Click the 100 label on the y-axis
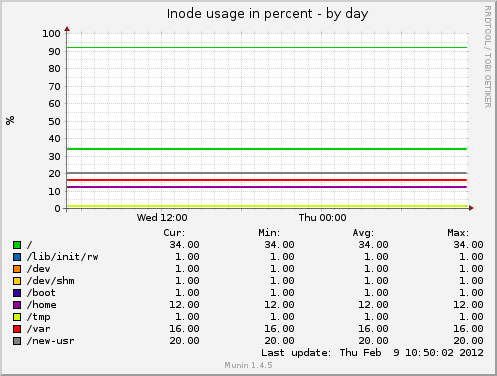 (x=51, y=34)
